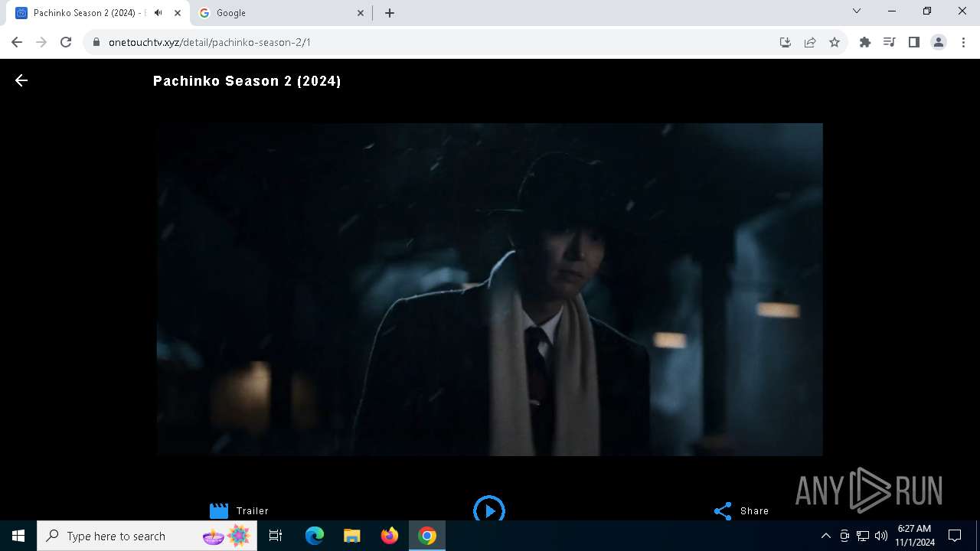Open the notification center icon
The image size is (980, 551).
[955, 536]
